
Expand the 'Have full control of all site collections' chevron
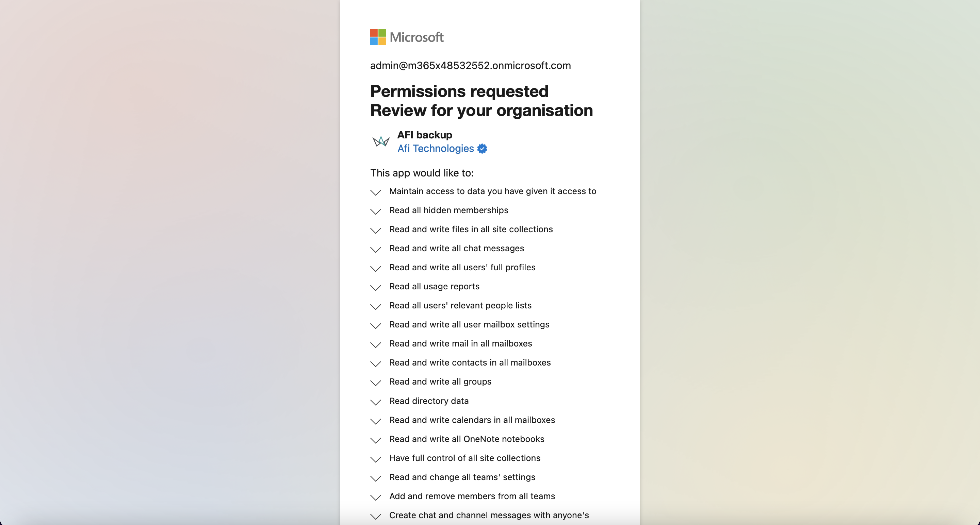(x=375, y=459)
